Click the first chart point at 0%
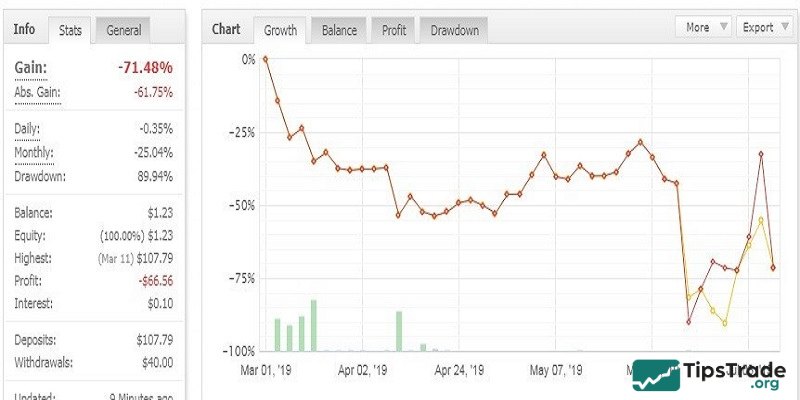Image resolution: width=800 pixels, height=400 pixels. coord(266,59)
